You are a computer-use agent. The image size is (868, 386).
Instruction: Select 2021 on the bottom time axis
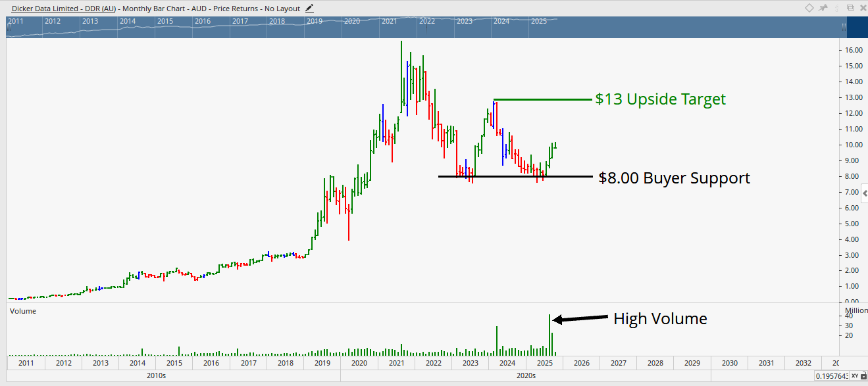(x=396, y=363)
